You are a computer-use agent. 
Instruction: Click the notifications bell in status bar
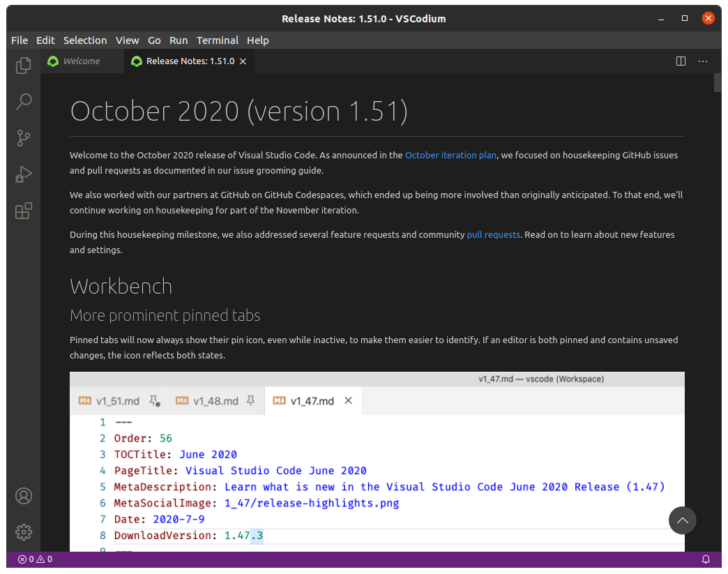pyautogui.click(x=706, y=559)
